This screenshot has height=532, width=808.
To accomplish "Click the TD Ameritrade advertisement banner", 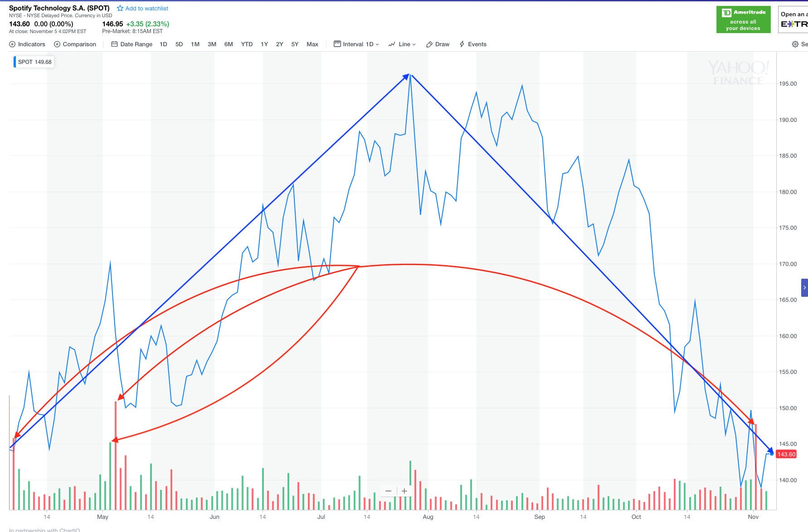I will [743, 19].
